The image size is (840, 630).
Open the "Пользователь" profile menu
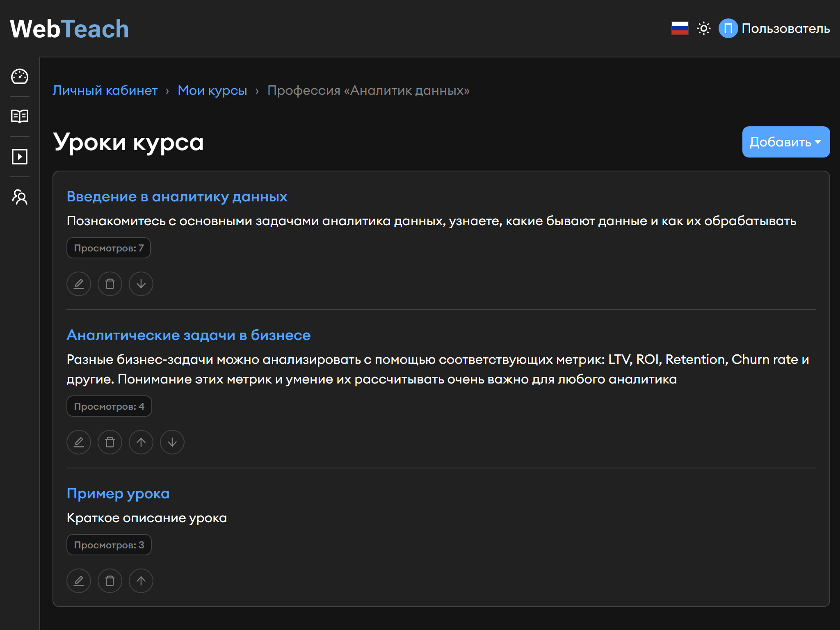(x=774, y=29)
